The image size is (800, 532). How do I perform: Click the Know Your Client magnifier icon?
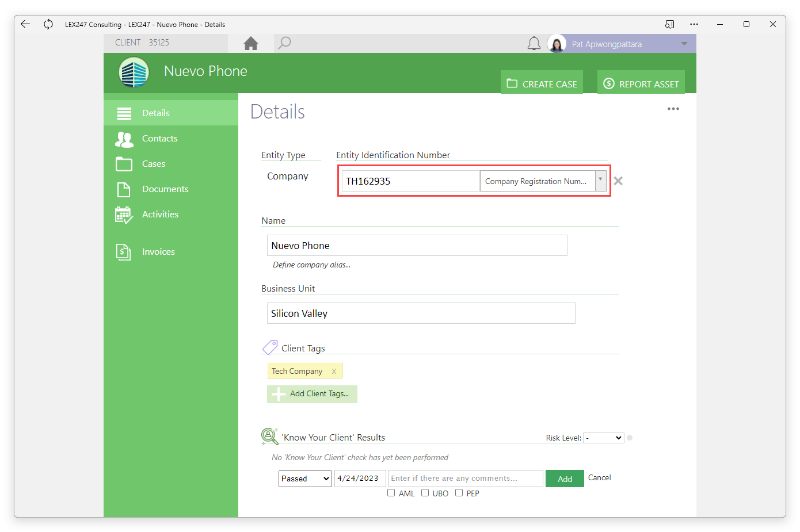[x=268, y=436]
